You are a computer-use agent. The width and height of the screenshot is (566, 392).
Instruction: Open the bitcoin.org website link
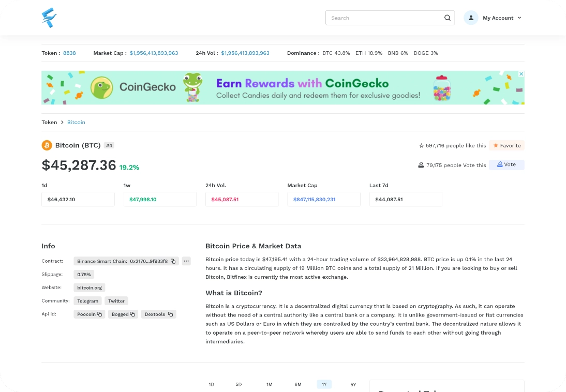tap(90, 288)
